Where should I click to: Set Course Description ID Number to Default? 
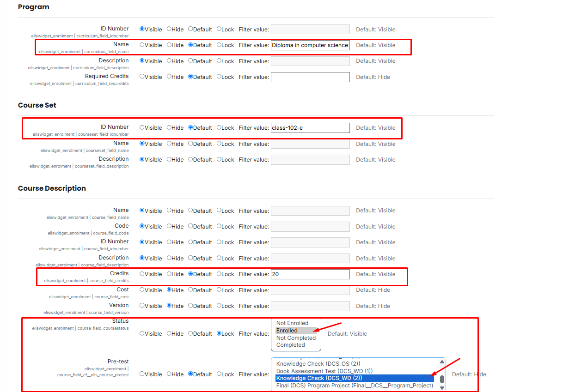(x=190, y=242)
